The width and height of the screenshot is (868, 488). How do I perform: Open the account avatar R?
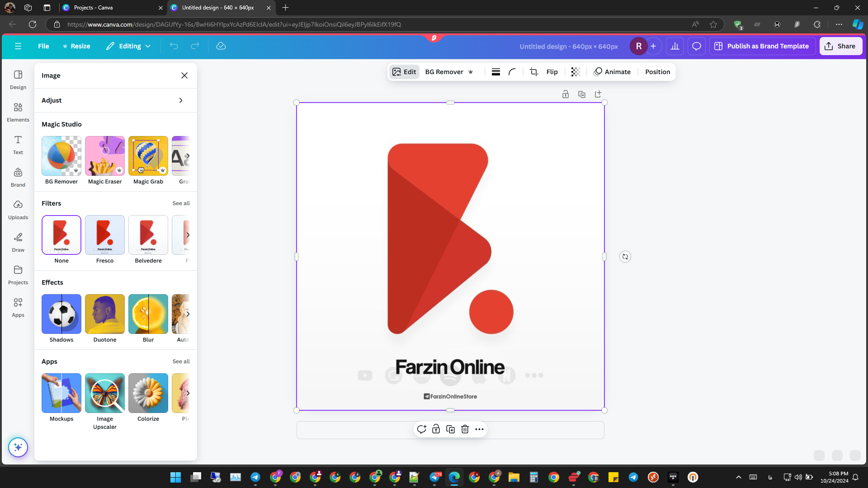(x=638, y=46)
